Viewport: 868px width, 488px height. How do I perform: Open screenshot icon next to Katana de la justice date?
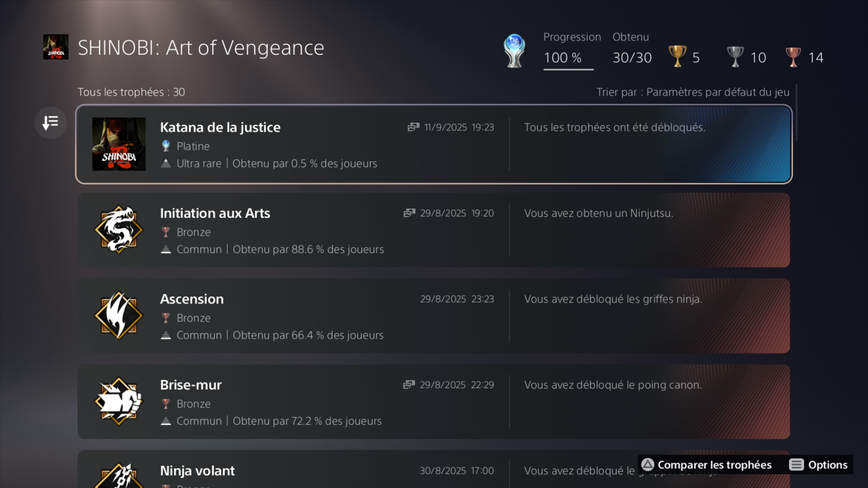point(413,127)
